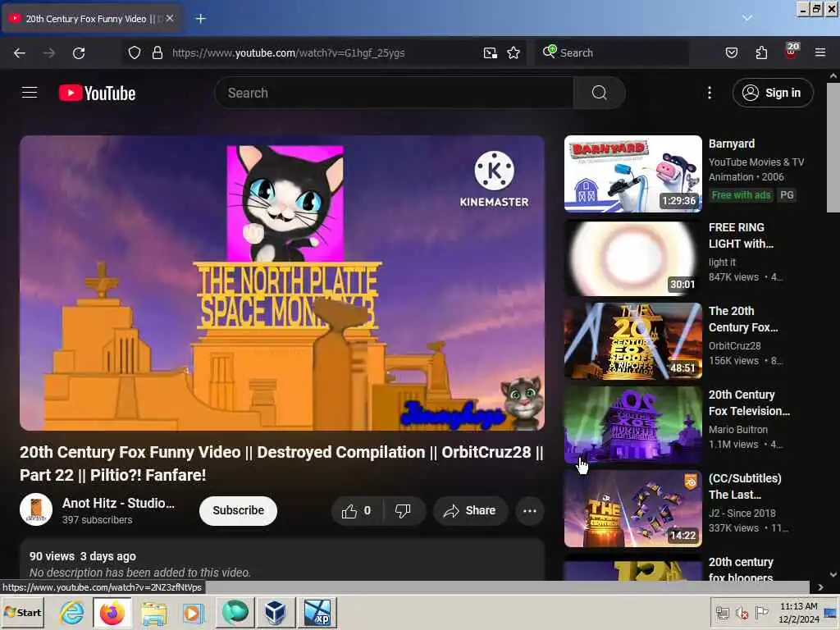
Task: Close the 20th Century Fox Funny Video tab
Action: click(x=170, y=18)
